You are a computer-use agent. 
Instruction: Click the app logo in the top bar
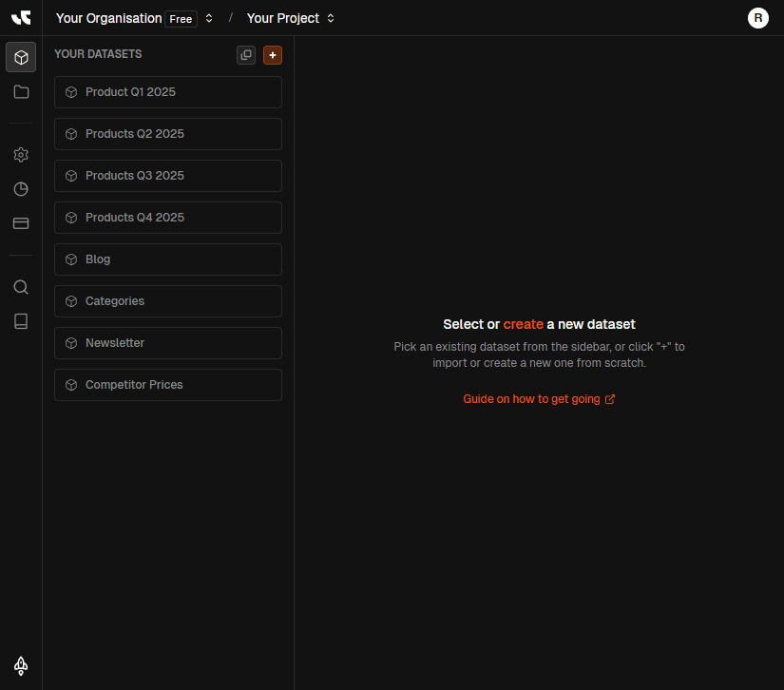coord(21,17)
